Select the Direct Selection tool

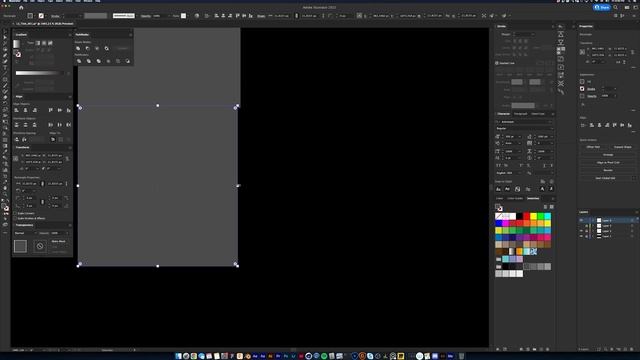5,37
